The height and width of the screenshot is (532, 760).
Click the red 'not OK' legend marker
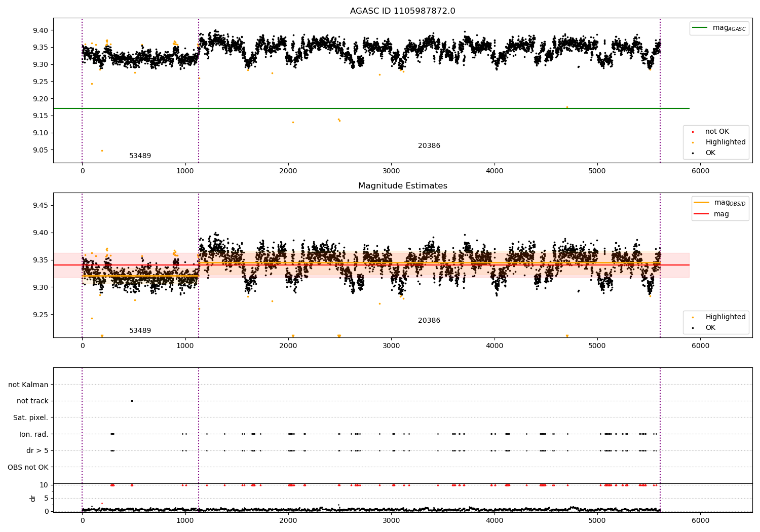[x=693, y=132]
